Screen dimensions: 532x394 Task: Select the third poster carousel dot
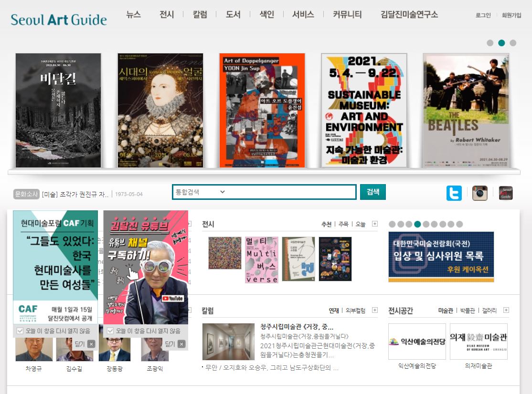click(513, 43)
